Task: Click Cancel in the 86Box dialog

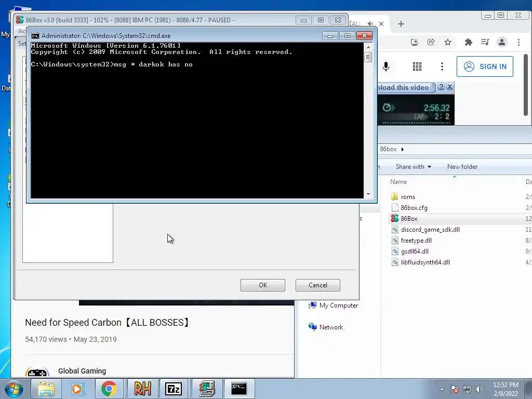Action: [x=318, y=285]
